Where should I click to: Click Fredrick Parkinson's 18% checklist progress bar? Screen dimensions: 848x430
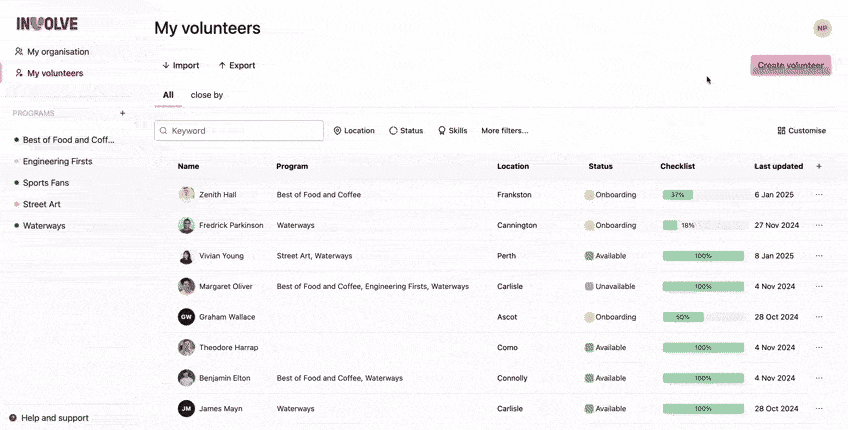coord(703,226)
